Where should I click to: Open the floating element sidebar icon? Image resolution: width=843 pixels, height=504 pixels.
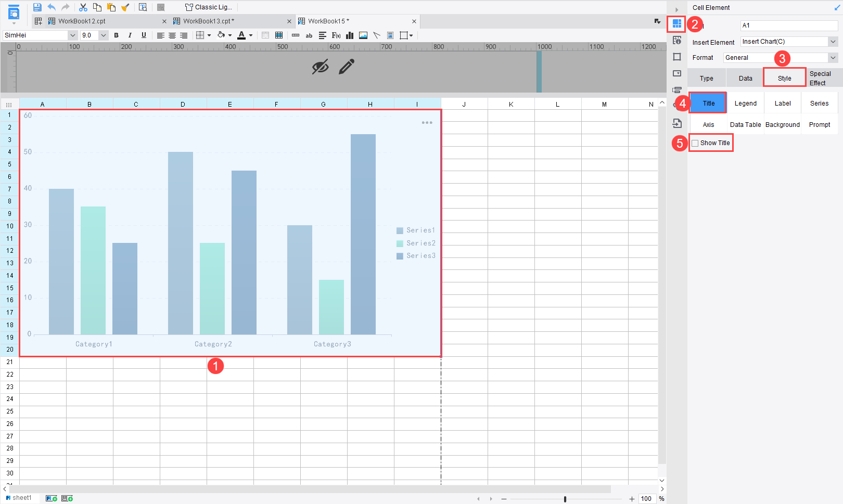pos(677,57)
